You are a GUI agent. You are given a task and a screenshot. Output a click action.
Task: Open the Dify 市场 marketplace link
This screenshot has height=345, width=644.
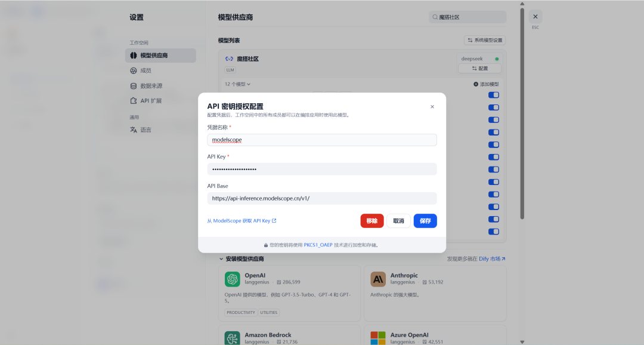tap(492, 259)
